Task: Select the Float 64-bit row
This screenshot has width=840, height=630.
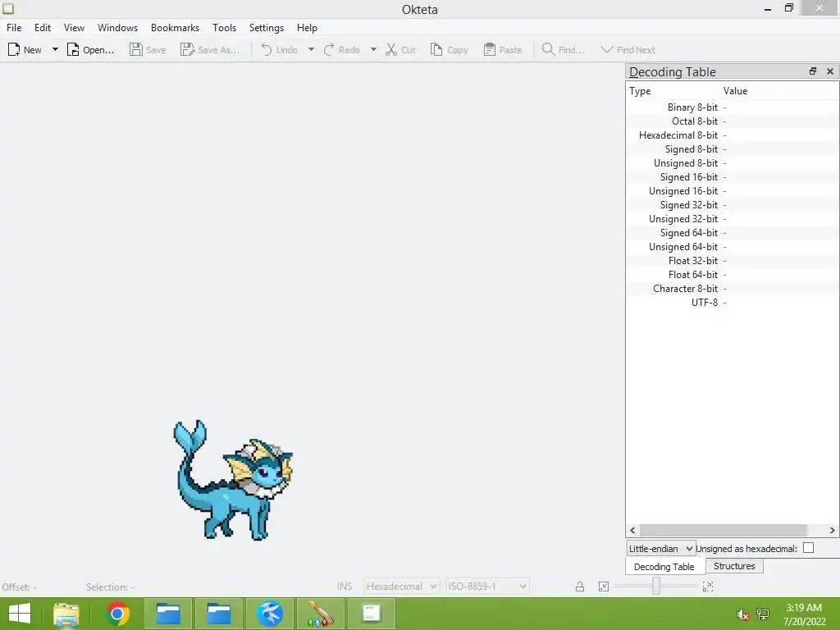Action: tap(733, 274)
